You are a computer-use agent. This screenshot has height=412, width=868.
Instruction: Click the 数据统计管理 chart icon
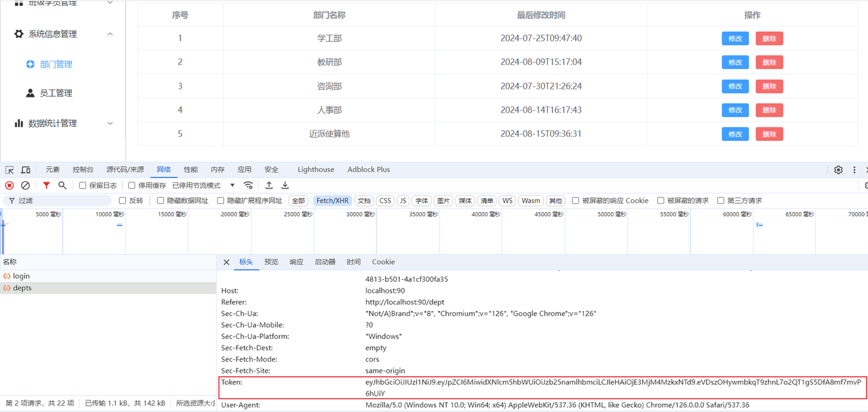pos(19,123)
